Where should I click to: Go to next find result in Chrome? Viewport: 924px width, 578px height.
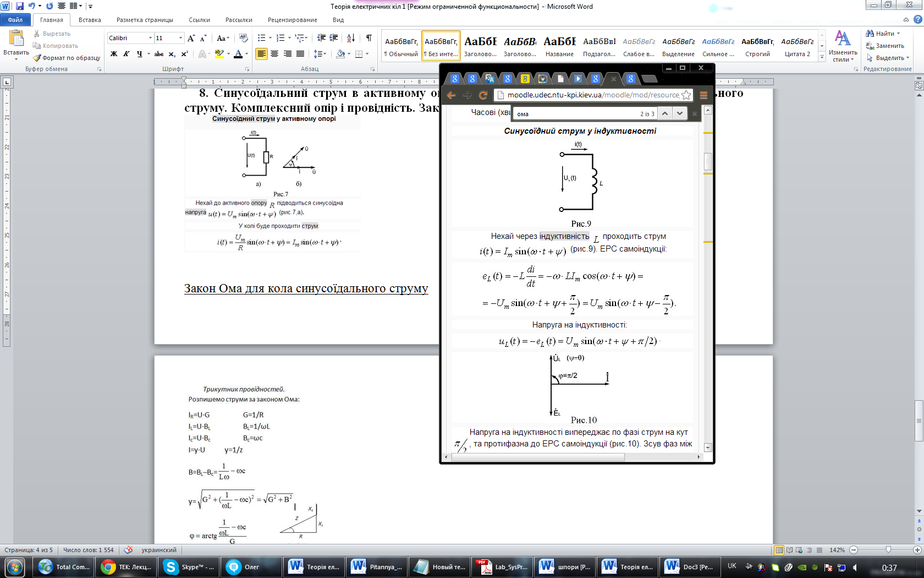pos(680,113)
